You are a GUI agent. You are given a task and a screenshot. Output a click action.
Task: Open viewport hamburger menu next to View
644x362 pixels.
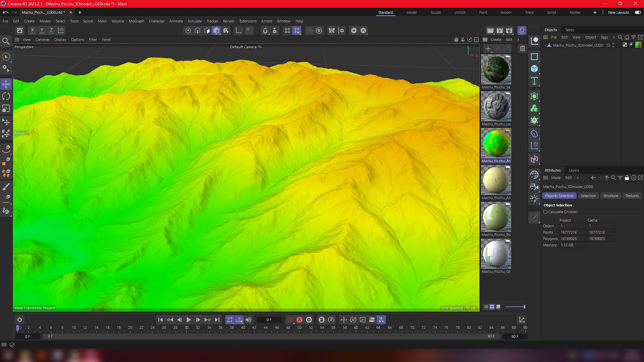click(x=17, y=40)
